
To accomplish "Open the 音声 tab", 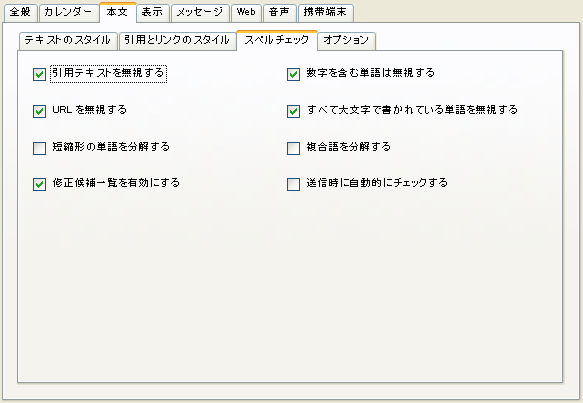I will 280,13.
